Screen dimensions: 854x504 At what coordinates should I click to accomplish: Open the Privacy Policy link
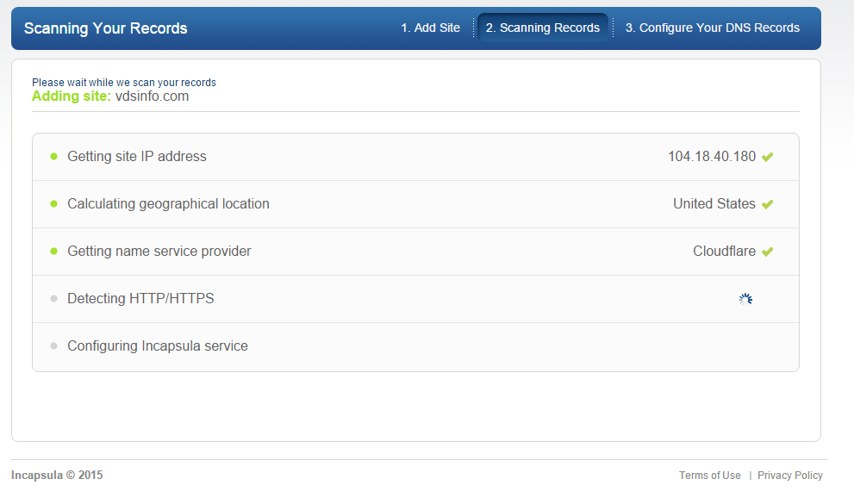pyautogui.click(x=789, y=476)
